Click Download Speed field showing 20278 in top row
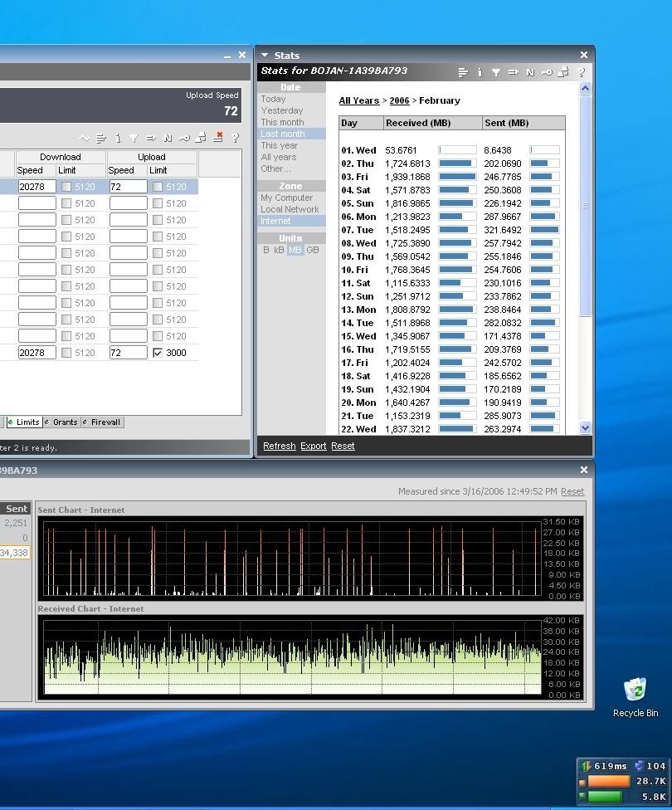The width and height of the screenshot is (672, 810). [x=37, y=187]
